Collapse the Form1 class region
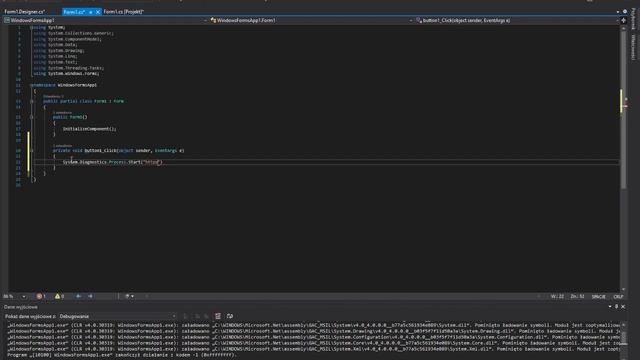This screenshot has height=360, width=640. [32, 101]
